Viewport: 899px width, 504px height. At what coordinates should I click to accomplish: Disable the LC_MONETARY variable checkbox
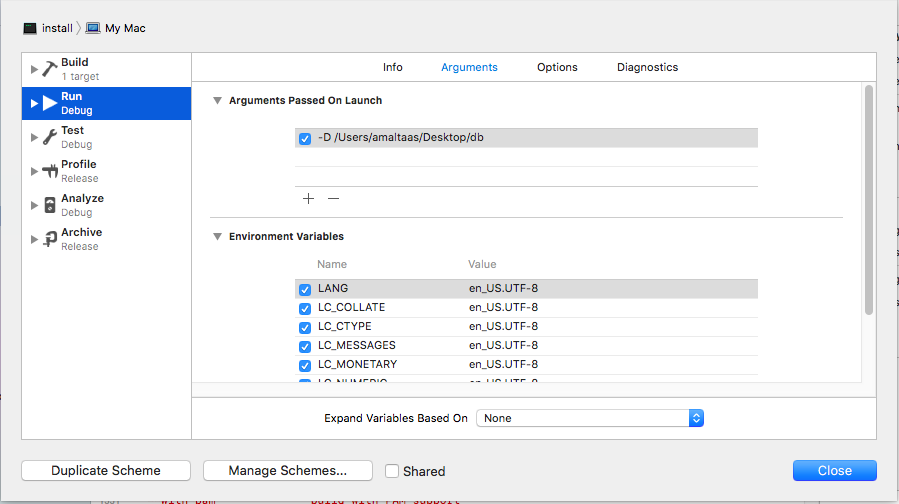click(305, 365)
